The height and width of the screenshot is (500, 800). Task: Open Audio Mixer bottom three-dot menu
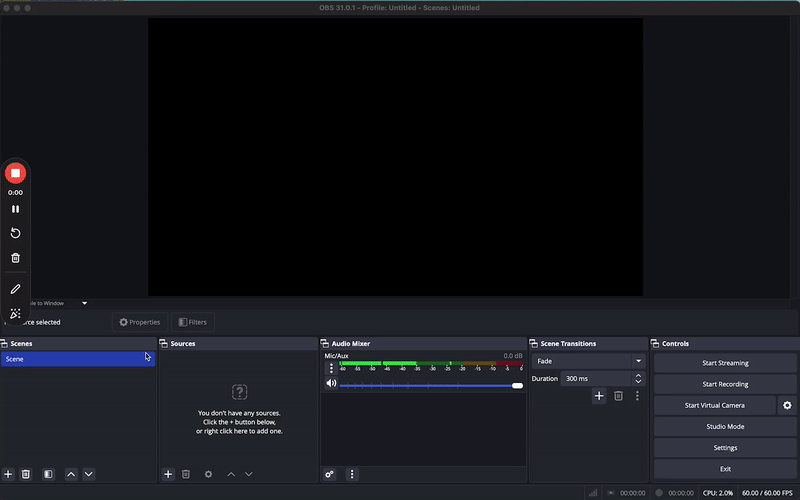(352, 474)
